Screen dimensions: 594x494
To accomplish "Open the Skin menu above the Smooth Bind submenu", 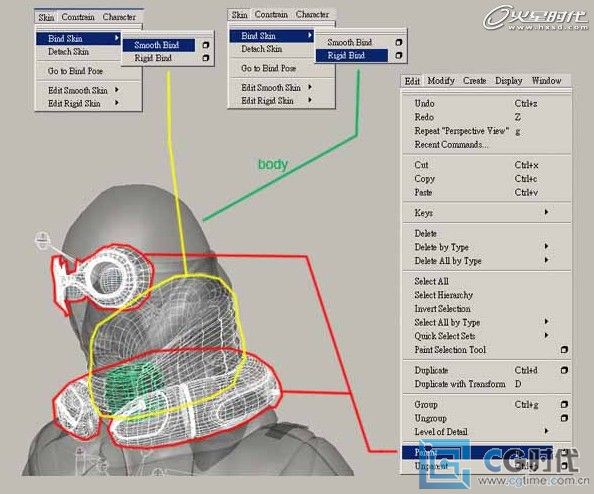I will pos(46,17).
